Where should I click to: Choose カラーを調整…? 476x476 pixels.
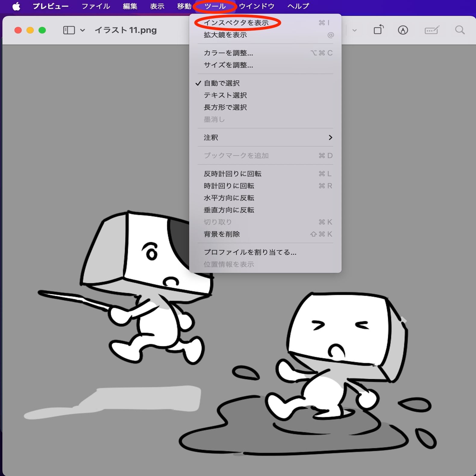pos(265,53)
